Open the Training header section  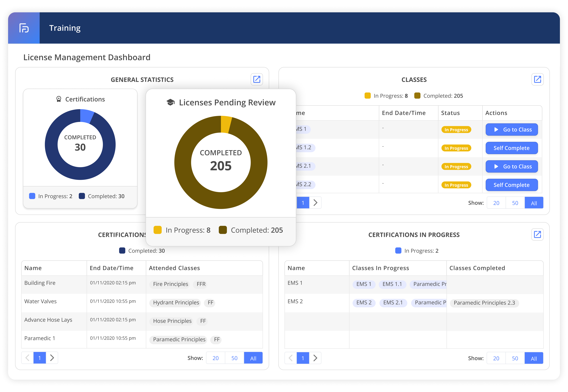point(65,28)
